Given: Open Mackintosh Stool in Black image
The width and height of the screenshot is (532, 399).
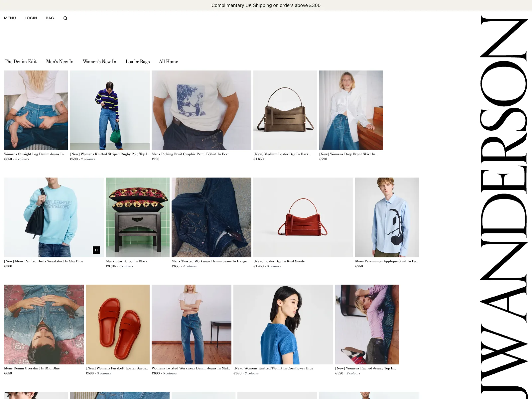Looking at the screenshot, I should 138,217.
